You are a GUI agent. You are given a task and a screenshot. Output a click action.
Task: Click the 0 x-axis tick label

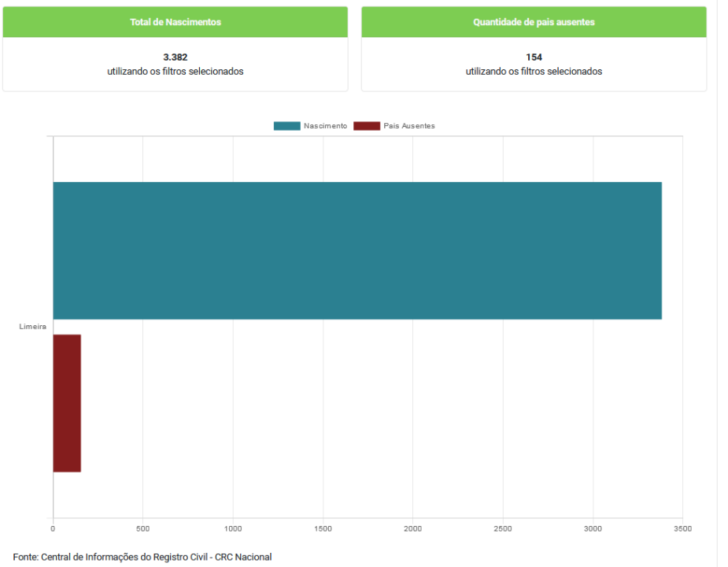[x=53, y=528]
